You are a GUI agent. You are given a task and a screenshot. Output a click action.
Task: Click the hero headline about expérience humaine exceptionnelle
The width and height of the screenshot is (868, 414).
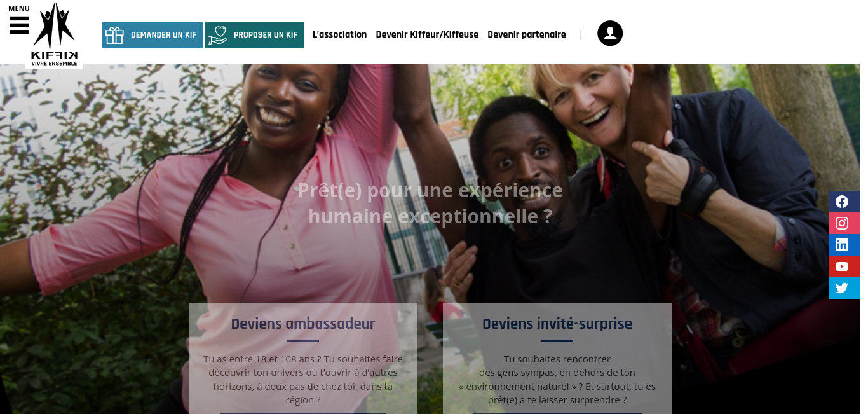pos(430,204)
